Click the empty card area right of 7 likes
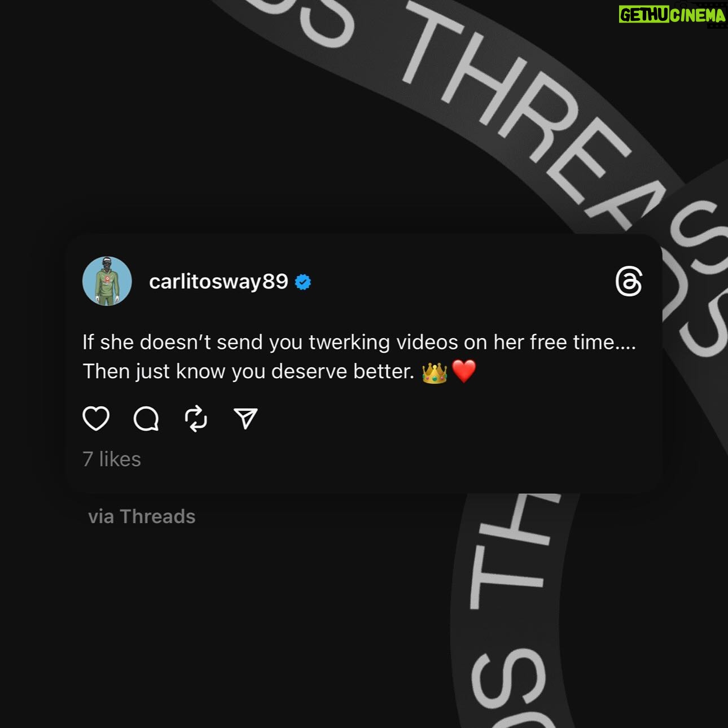 [x=395, y=459]
